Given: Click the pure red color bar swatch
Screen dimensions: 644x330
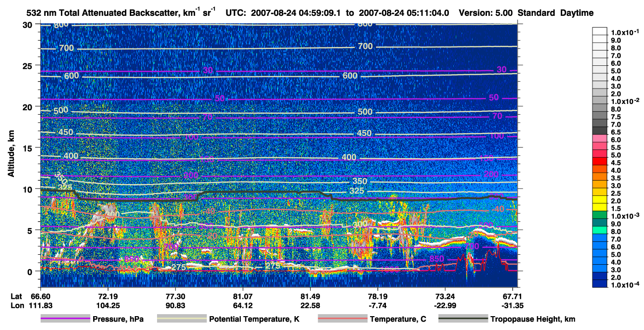Looking at the screenshot, I should tap(600, 161).
